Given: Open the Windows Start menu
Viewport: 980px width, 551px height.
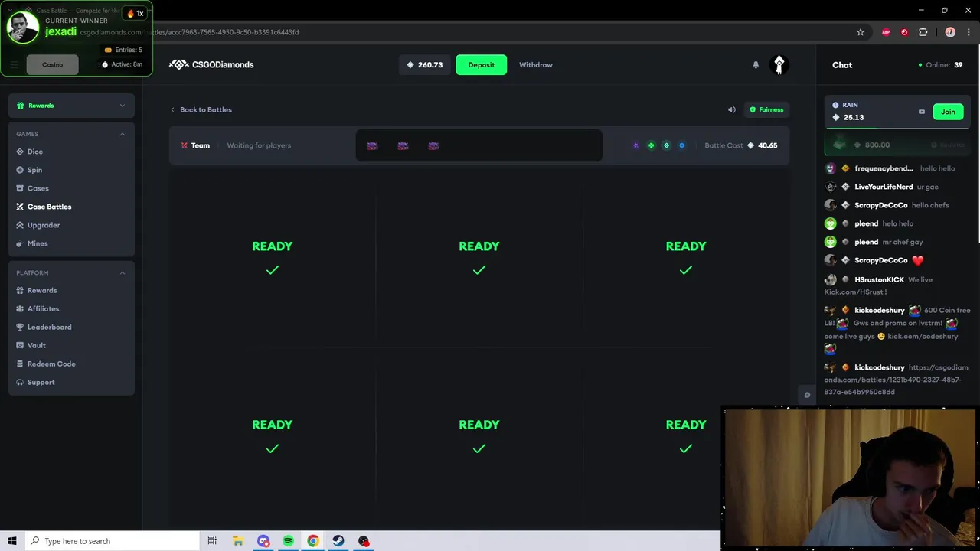Looking at the screenshot, I should point(11,541).
